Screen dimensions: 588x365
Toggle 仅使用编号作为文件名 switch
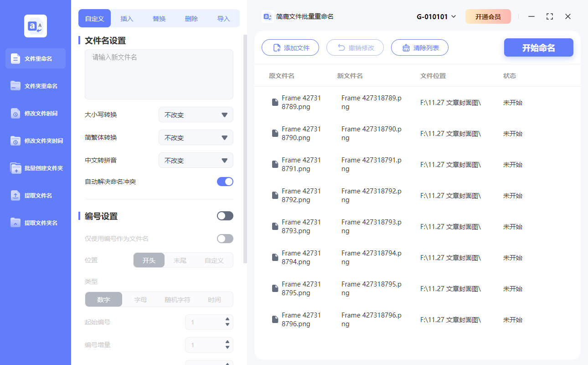click(x=225, y=238)
